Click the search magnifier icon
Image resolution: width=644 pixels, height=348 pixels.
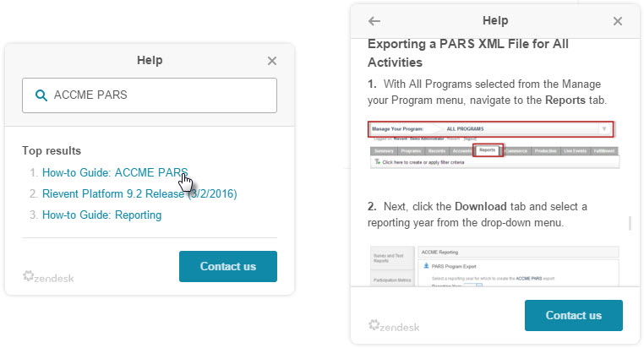[x=41, y=95]
